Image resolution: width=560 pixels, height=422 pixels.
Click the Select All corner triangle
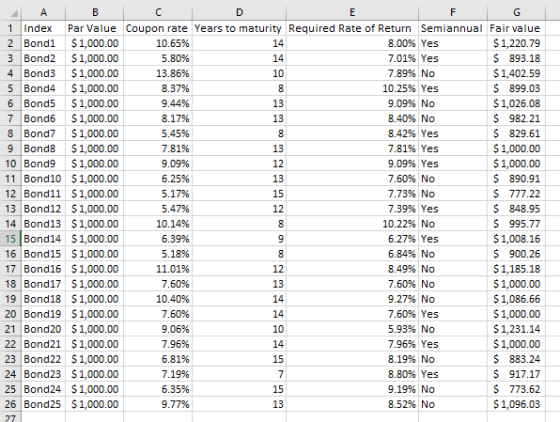(x=14, y=14)
